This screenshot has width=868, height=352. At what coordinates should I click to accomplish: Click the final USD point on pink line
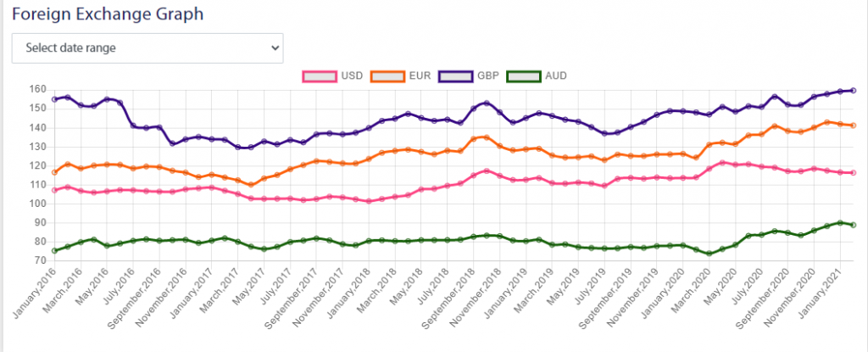[853, 173]
